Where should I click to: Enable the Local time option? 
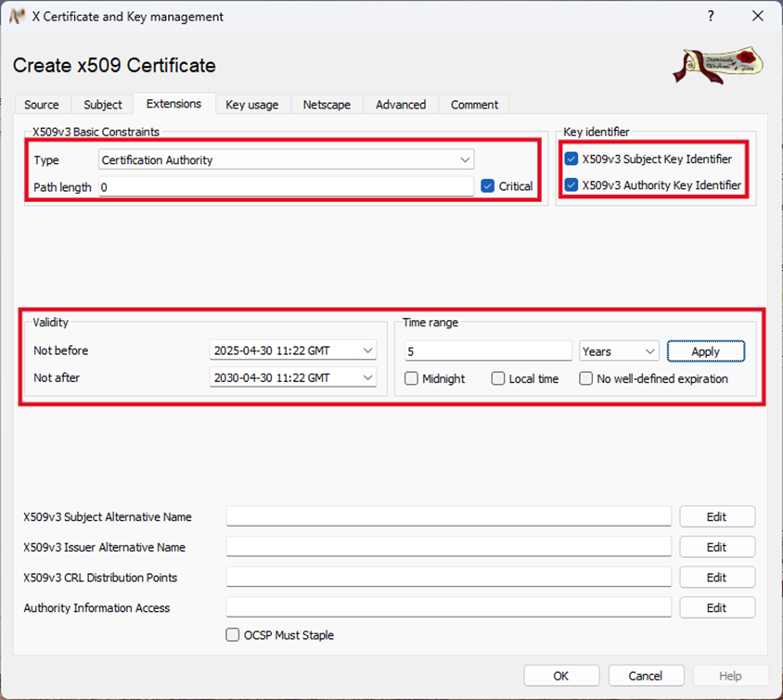tap(498, 378)
